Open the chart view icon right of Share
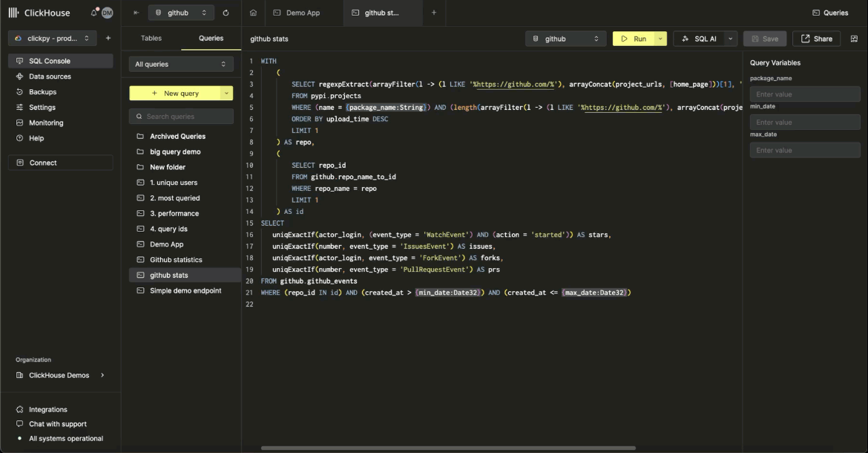Viewport: 868px width, 453px height. pos(854,39)
